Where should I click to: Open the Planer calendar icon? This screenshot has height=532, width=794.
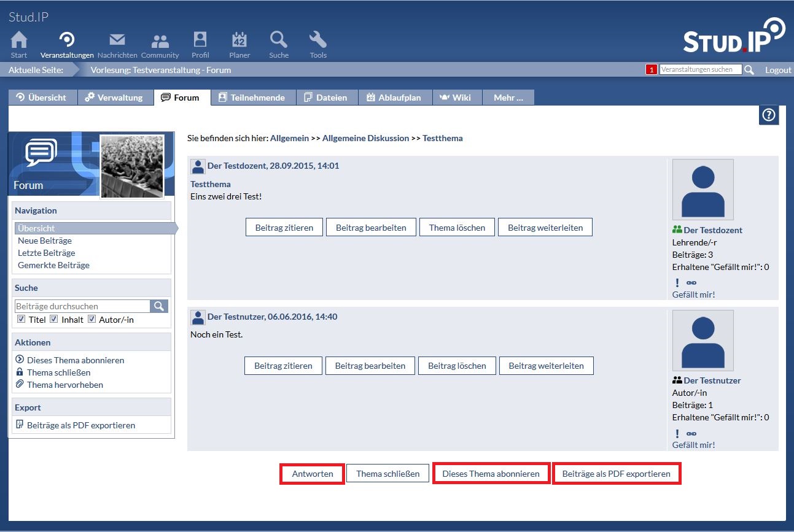tap(239, 40)
